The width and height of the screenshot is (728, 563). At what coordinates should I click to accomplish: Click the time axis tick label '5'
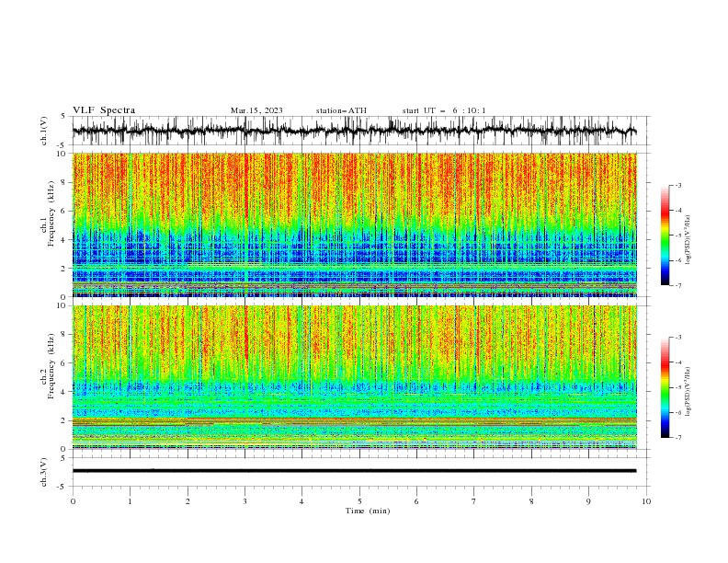(x=359, y=501)
